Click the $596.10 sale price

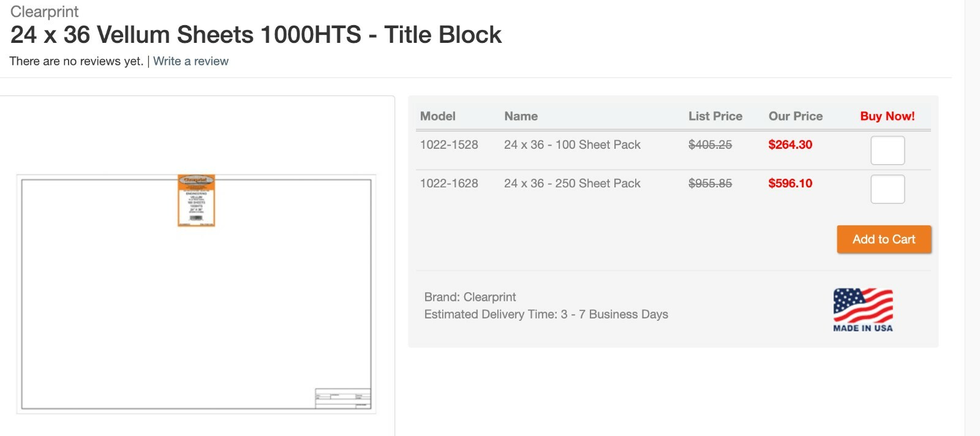coord(790,184)
